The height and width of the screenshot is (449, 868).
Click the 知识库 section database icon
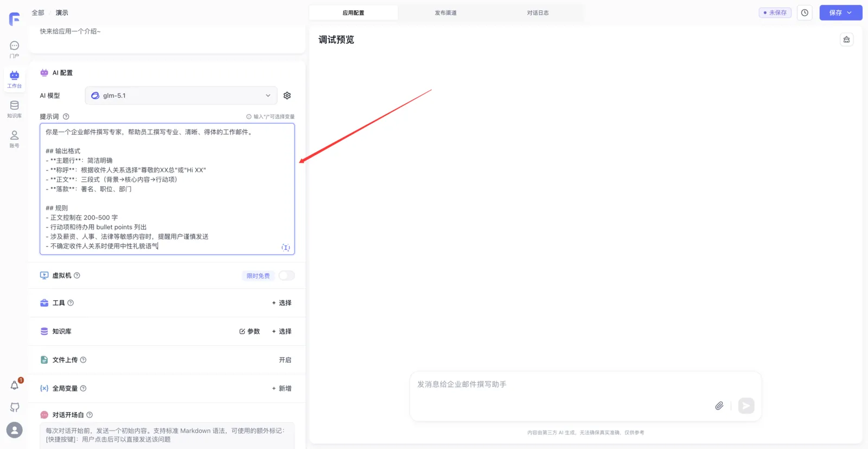point(44,331)
